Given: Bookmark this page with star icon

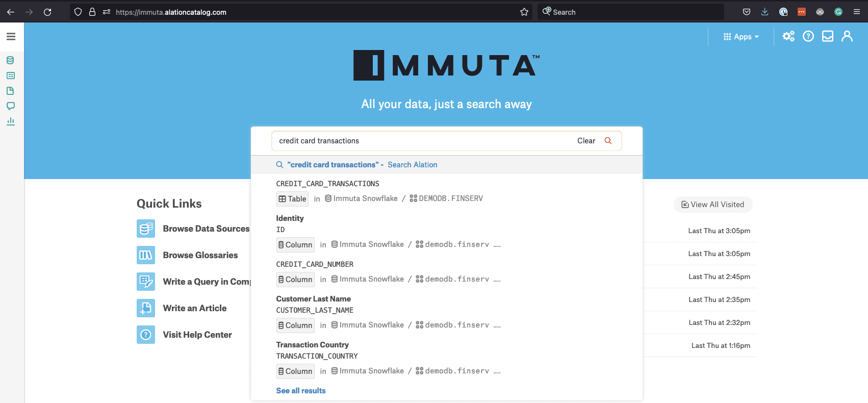Looking at the screenshot, I should pyautogui.click(x=524, y=12).
